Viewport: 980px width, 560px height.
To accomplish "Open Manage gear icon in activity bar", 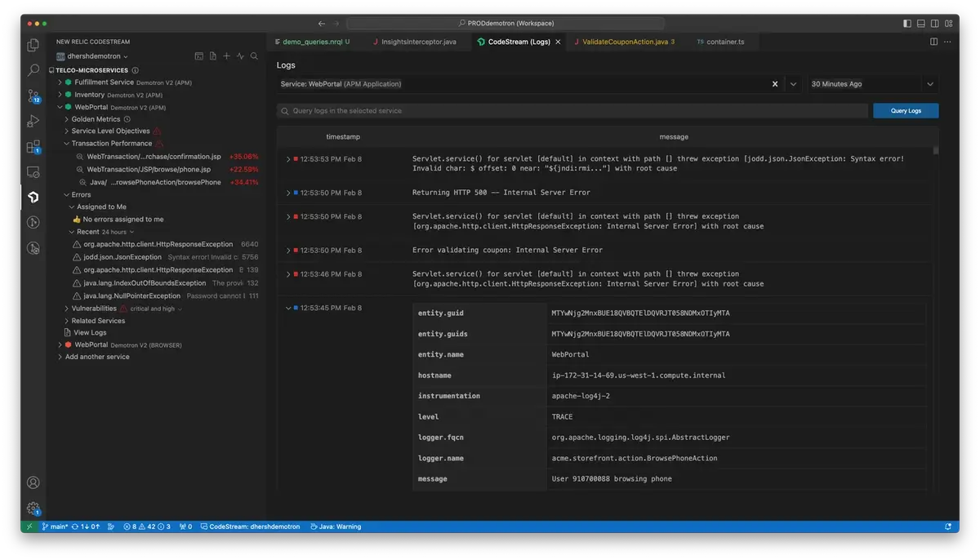I will point(33,509).
